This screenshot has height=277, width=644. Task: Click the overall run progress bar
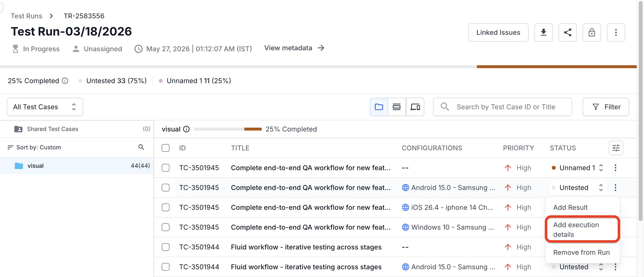318,67
